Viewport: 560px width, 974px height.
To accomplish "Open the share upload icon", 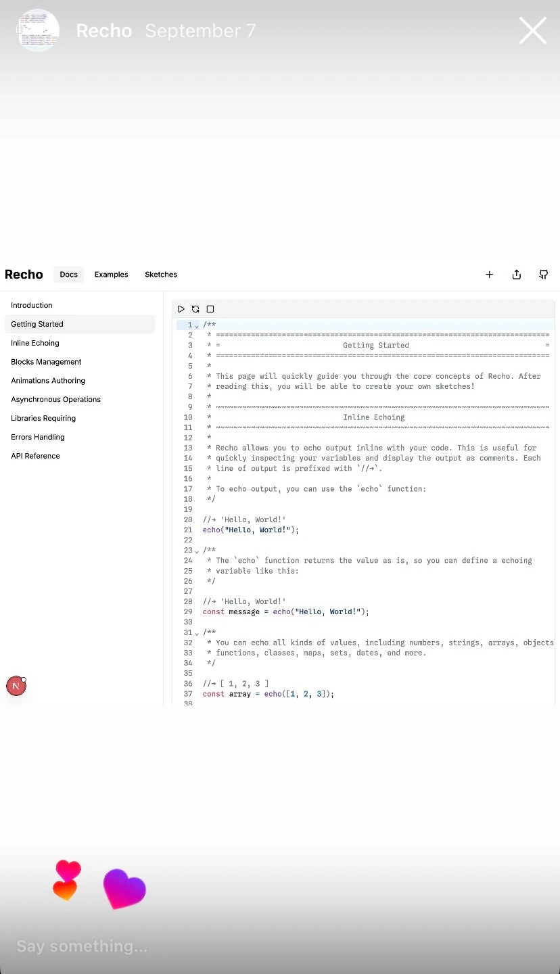I will pyautogui.click(x=517, y=275).
